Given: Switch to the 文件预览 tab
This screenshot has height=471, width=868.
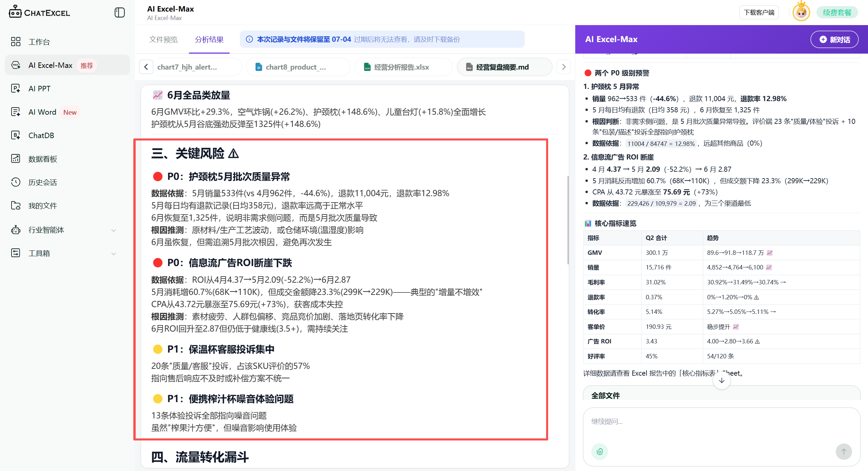Looking at the screenshot, I should coord(163,40).
